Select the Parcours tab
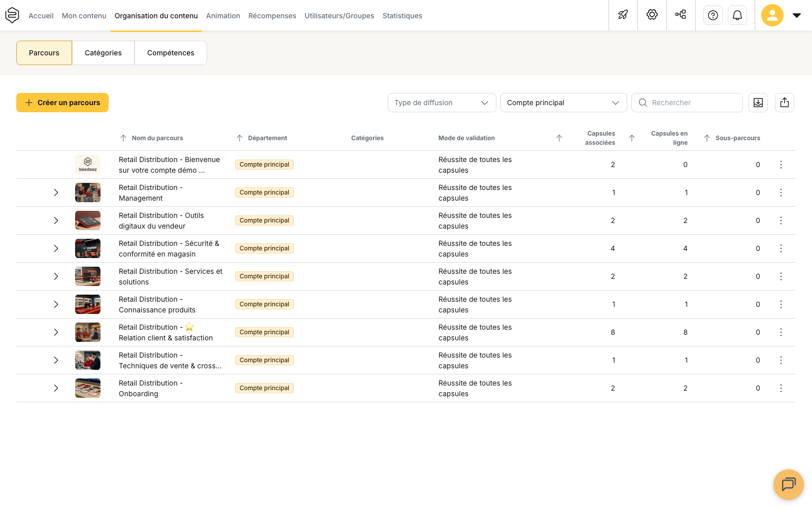 [x=44, y=53]
